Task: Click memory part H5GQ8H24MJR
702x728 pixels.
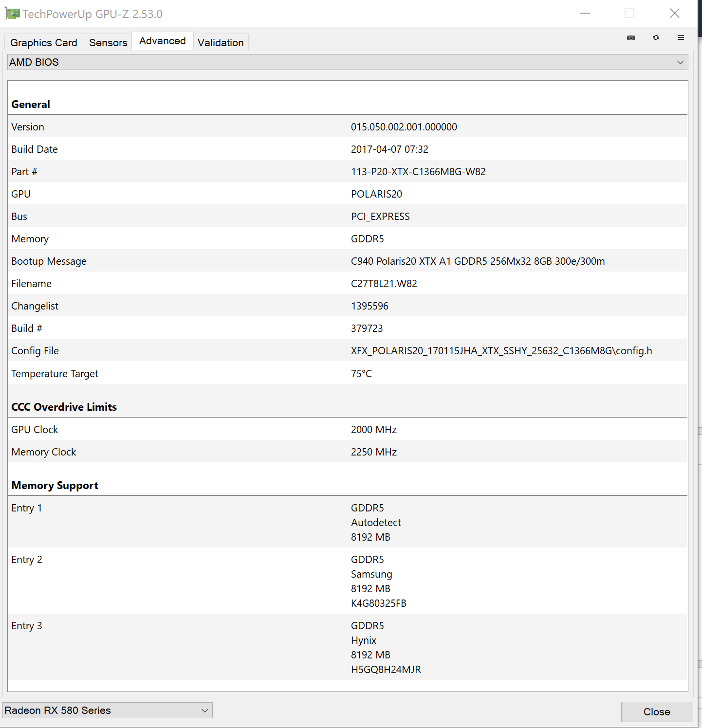Action: pos(386,670)
